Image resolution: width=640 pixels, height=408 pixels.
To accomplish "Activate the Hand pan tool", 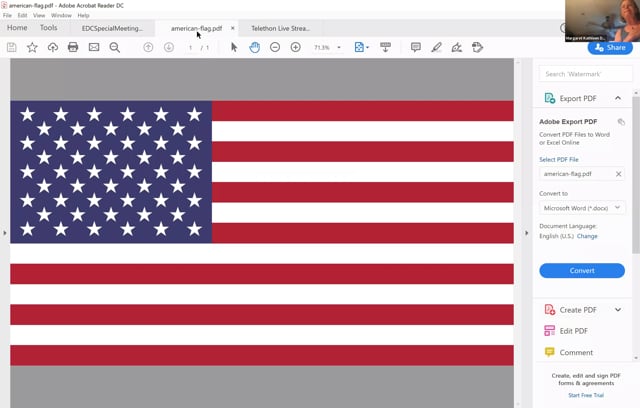I will (x=254, y=47).
